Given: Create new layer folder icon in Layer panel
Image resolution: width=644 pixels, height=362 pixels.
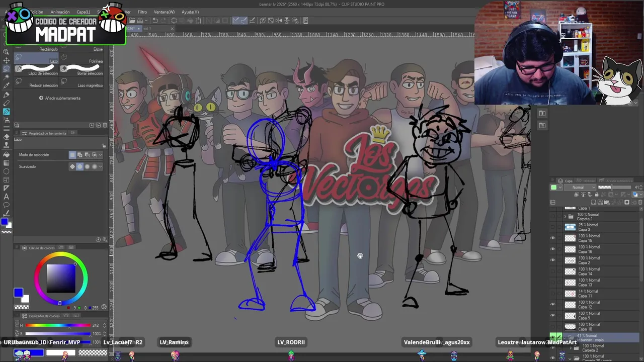Looking at the screenshot, I should pos(606,202).
